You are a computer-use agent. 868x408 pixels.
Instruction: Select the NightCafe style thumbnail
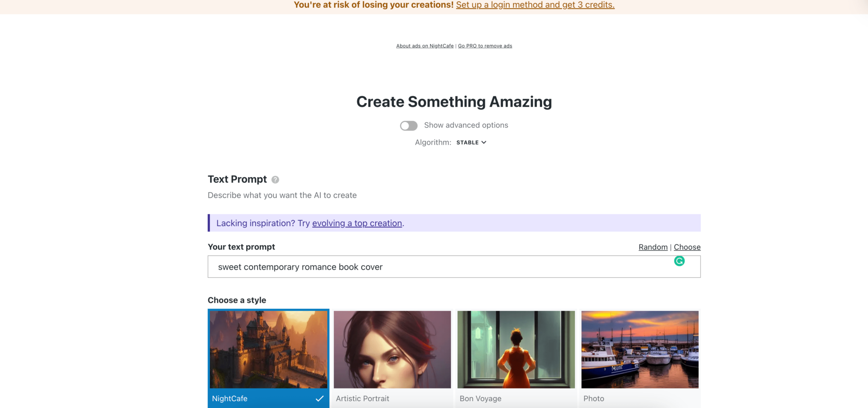coord(268,350)
